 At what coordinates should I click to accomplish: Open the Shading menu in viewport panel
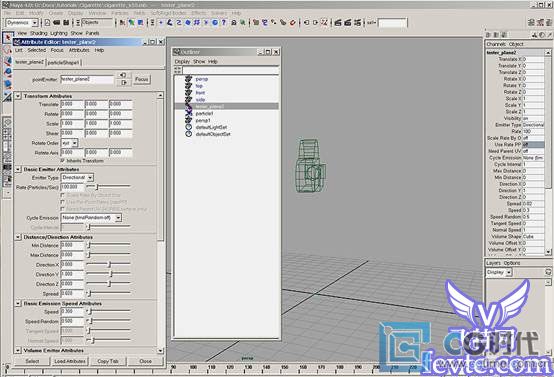(39, 33)
